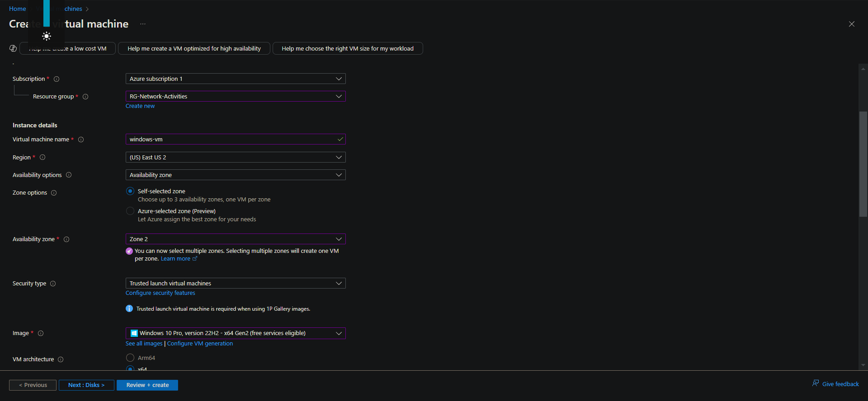Click the blue info icon about Trusted launch
The image size is (868, 401).
(129, 308)
